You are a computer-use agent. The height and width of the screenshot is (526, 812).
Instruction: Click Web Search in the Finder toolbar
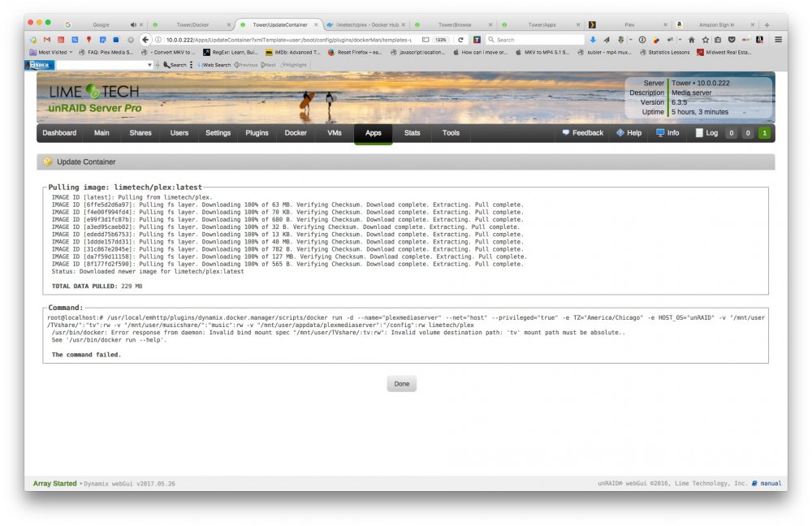214,65
